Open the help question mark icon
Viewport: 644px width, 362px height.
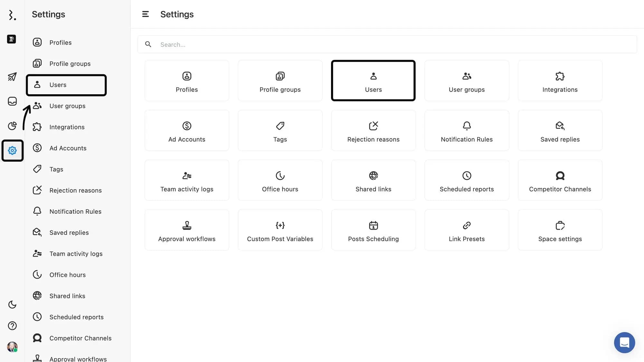12,326
